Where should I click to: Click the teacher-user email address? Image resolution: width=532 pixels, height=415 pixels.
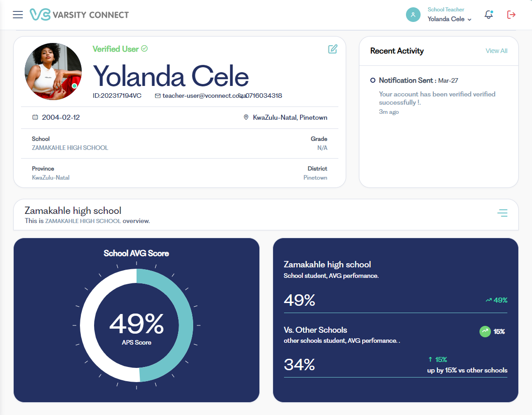tap(200, 96)
